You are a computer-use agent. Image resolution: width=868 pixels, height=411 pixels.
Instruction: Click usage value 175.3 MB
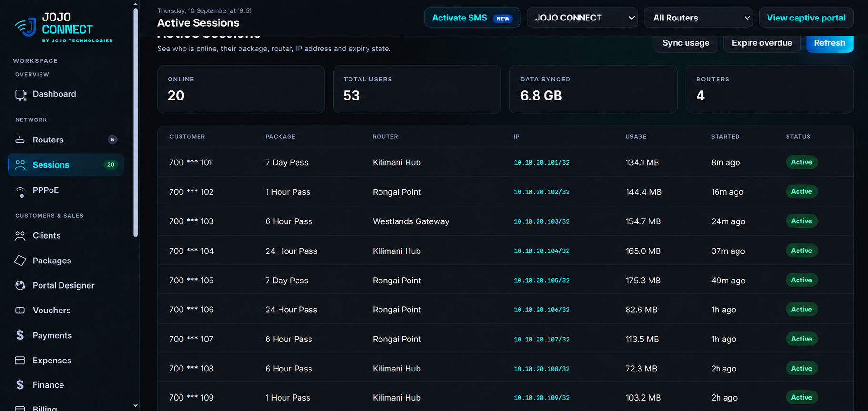click(643, 281)
